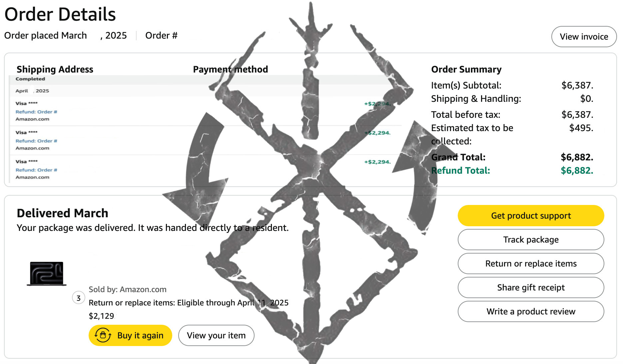Open the first Refund: Order # link
Viewport: 623px width, 364px height.
tap(36, 112)
